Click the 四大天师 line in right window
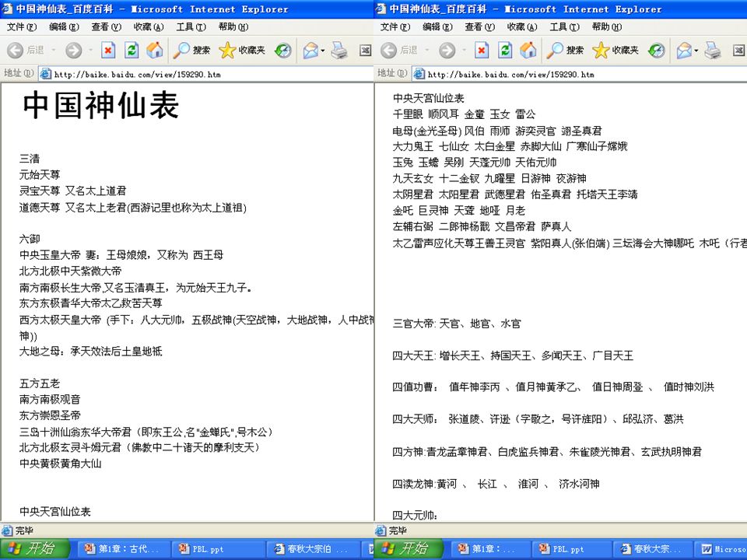 (x=538, y=419)
